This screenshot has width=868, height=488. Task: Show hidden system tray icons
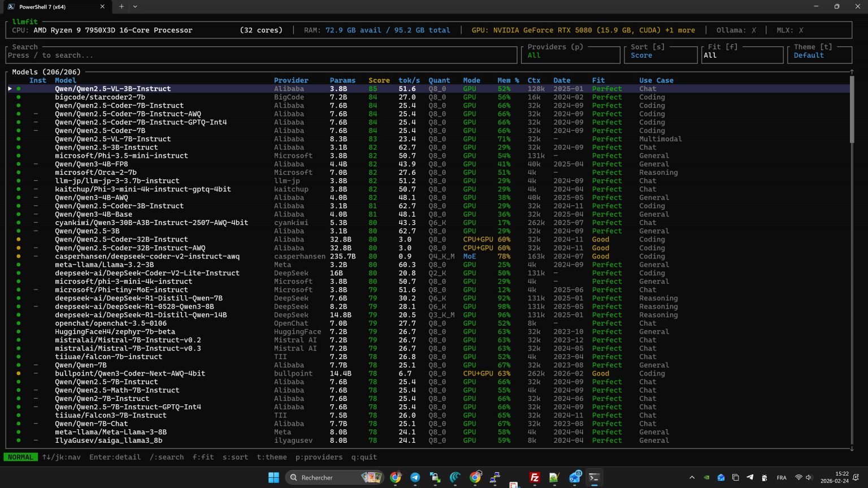(692, 478)
